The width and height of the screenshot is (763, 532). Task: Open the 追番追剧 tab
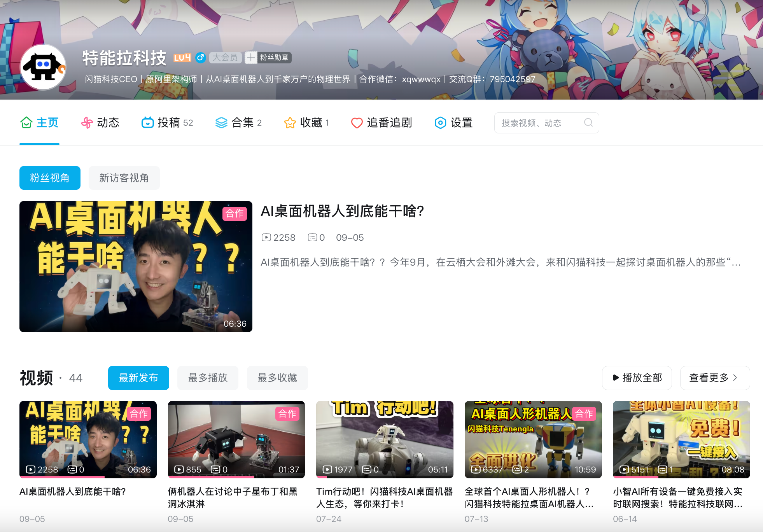click(381, 122)
